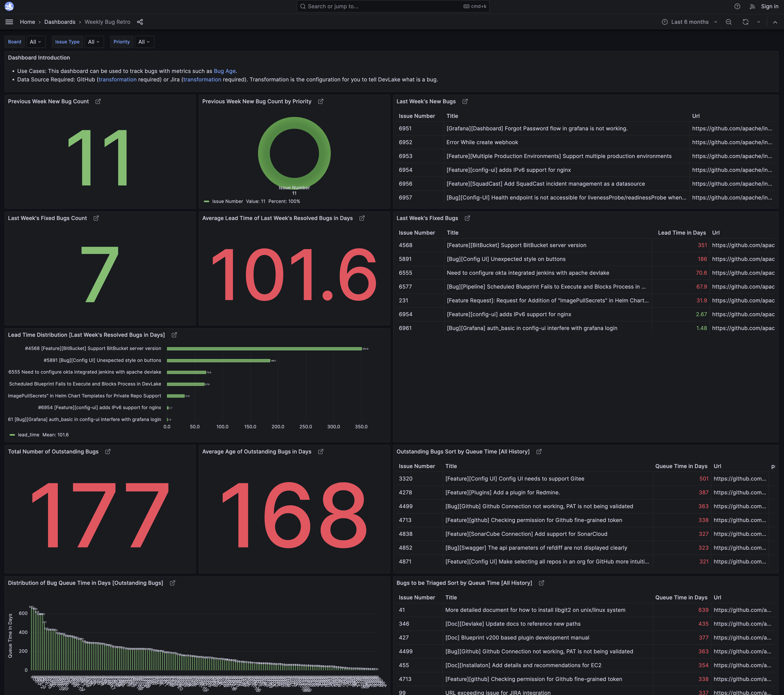The height and width of the screenshot is (695, 784).
Task: Click the news feed RSS icon
Action: 752,6
